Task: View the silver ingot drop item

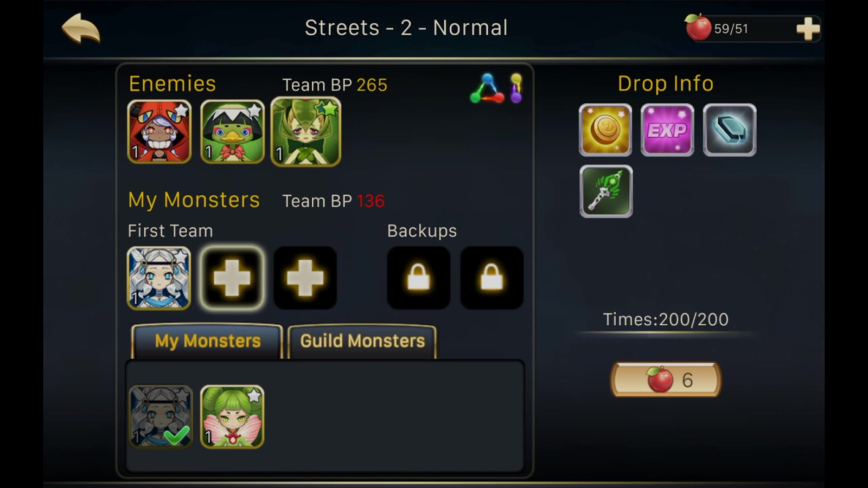Action: tap(730, 130)
